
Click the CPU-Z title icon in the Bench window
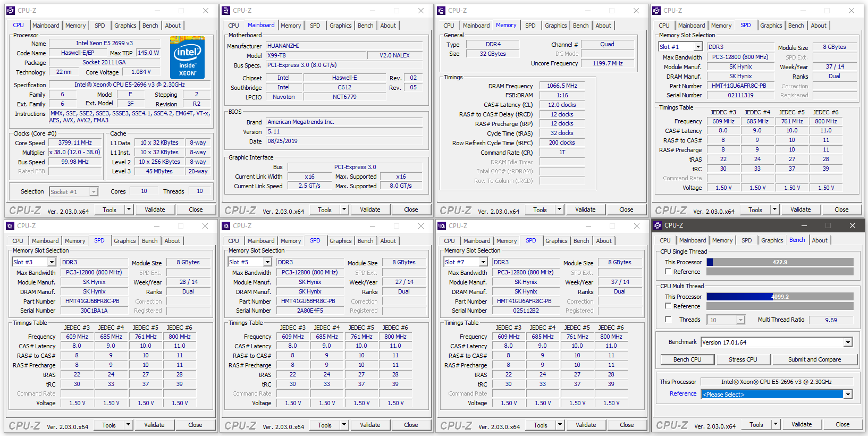click(x=658, y=225)
